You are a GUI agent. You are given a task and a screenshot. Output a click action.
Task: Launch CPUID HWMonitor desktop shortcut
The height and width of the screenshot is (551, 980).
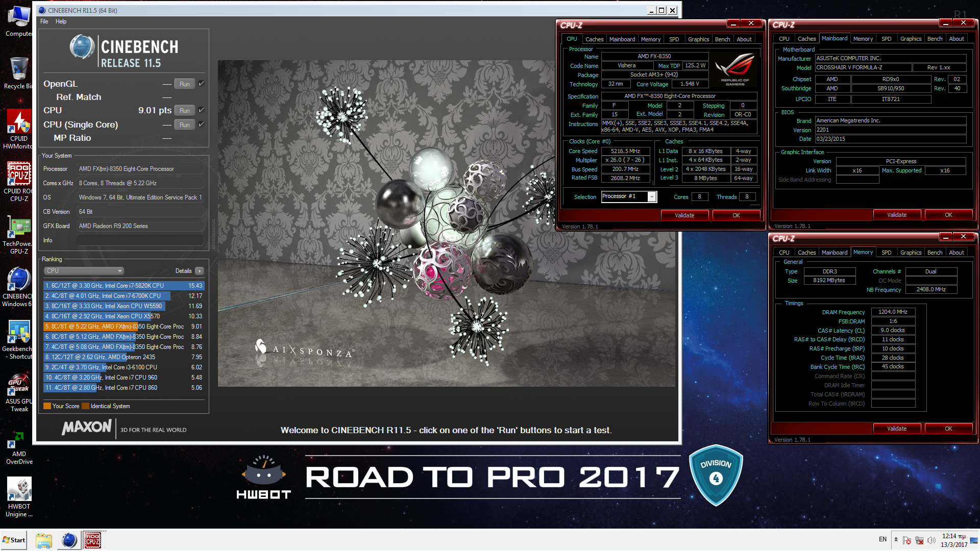[18, 130]
